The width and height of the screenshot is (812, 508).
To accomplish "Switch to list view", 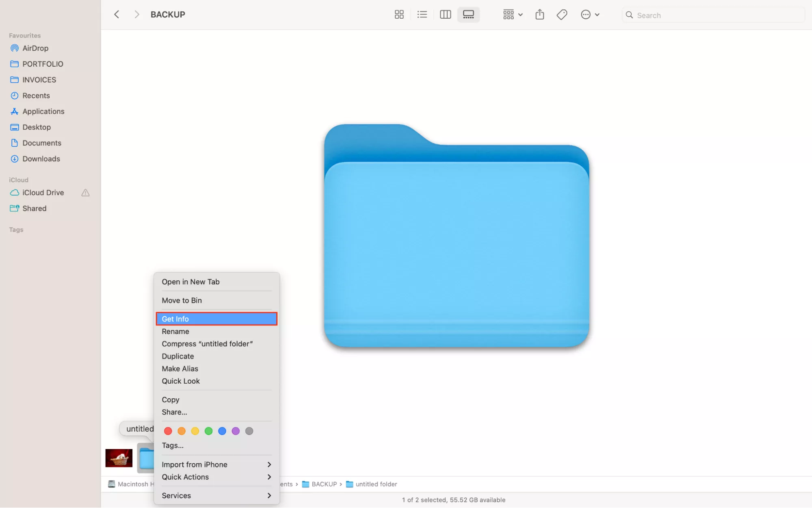I will point(422,14).
